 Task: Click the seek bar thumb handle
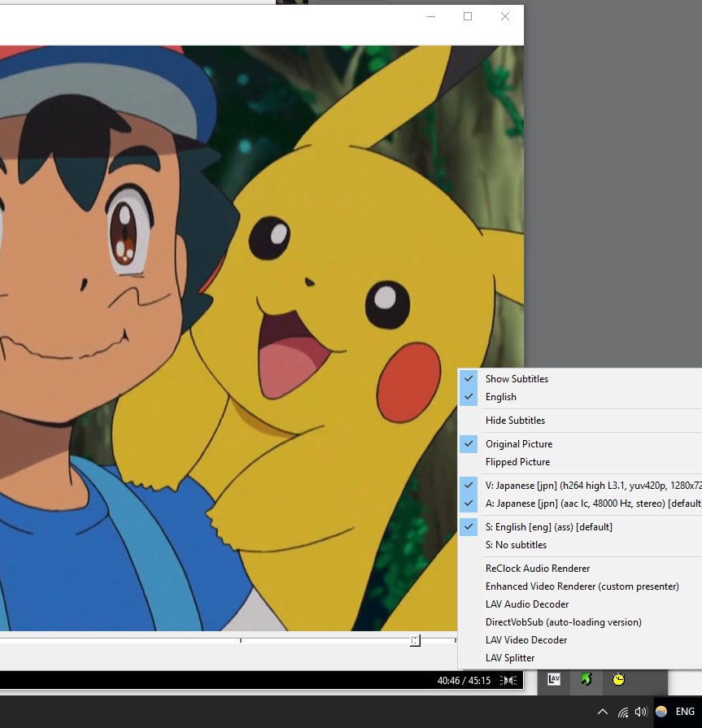pos(415,641)
